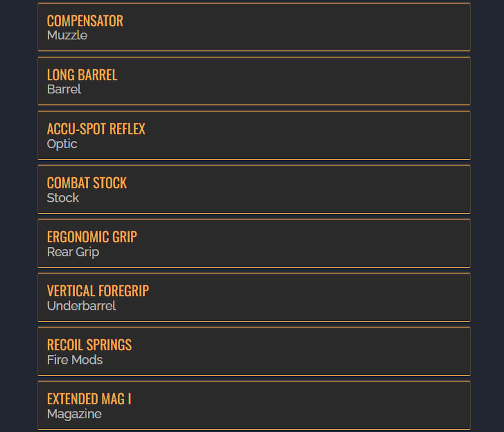Click empty area of the Recoil Springs card
The width and height of the screenshot is (504, 432).
pyautogui.click(x=292, y=352)
